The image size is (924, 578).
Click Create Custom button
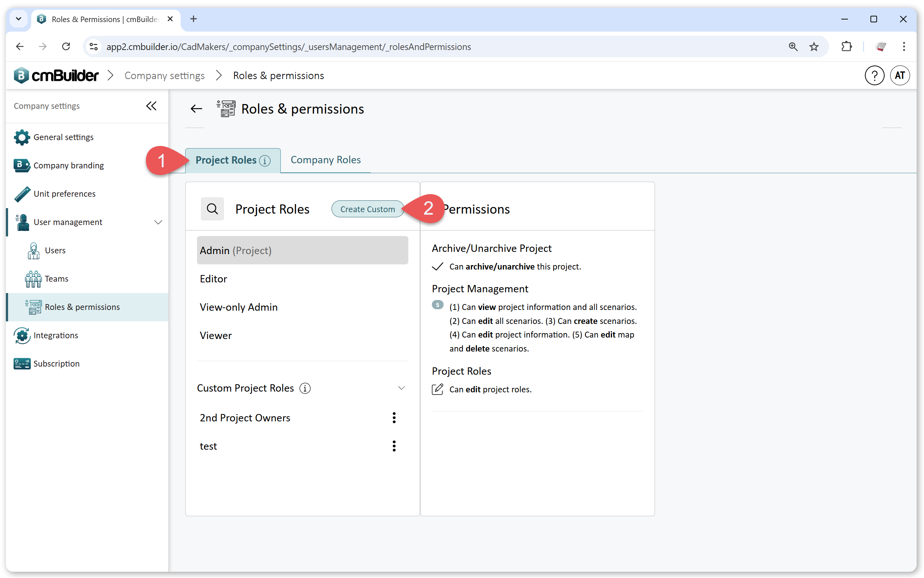pos(367,209)
